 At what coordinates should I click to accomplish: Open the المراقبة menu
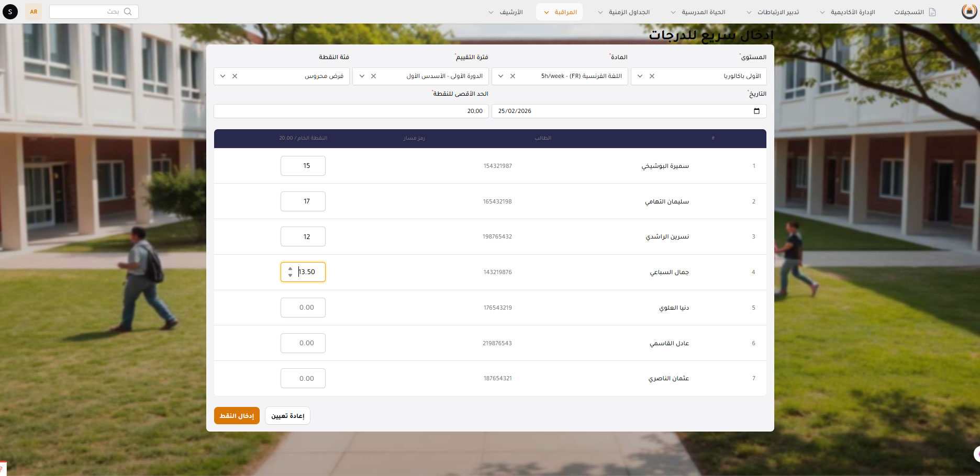coord(560,12)
